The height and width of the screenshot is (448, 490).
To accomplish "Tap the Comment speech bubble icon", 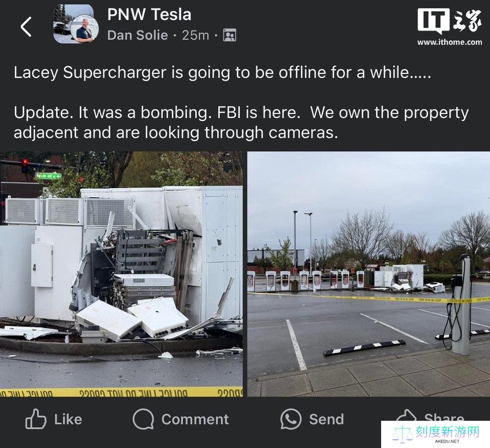I will tap(143, 419).
